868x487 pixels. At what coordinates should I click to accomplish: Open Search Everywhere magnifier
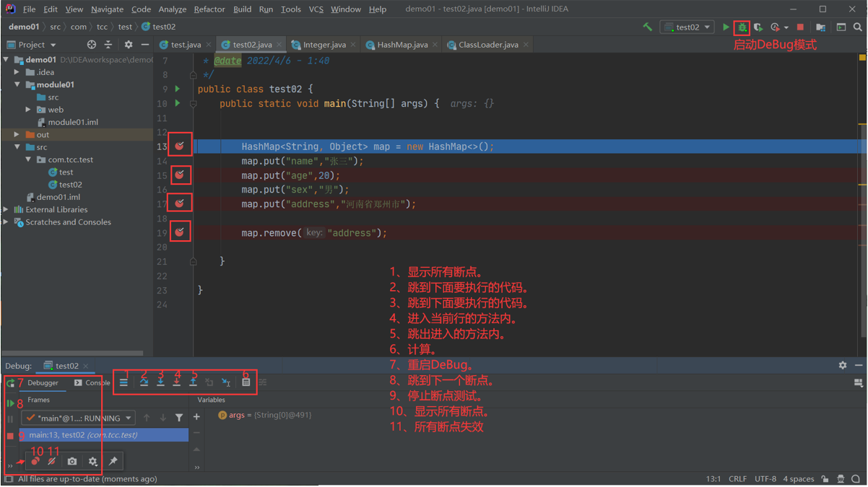coord(857,27)
